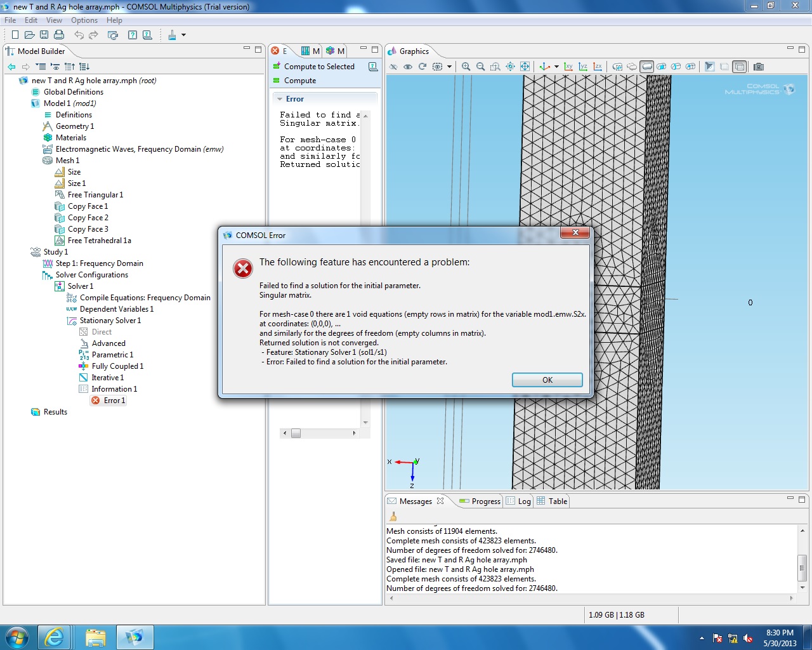Open the View Hidden dropdown arrow
812x650 pixels.
tap(449, 67)
